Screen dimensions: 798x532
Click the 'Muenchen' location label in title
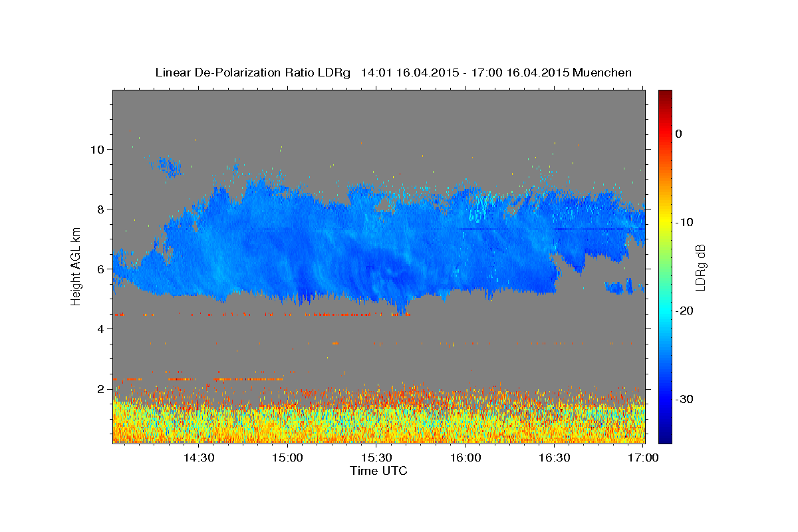(602, 72)
